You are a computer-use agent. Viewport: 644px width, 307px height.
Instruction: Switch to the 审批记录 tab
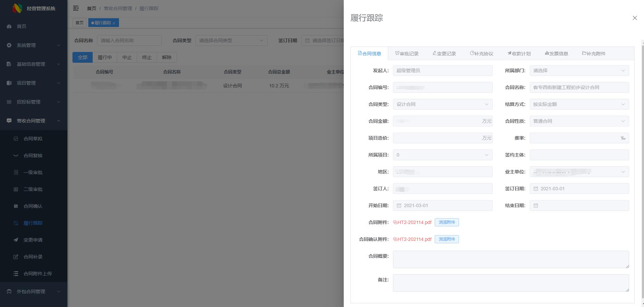pos(407,54)
